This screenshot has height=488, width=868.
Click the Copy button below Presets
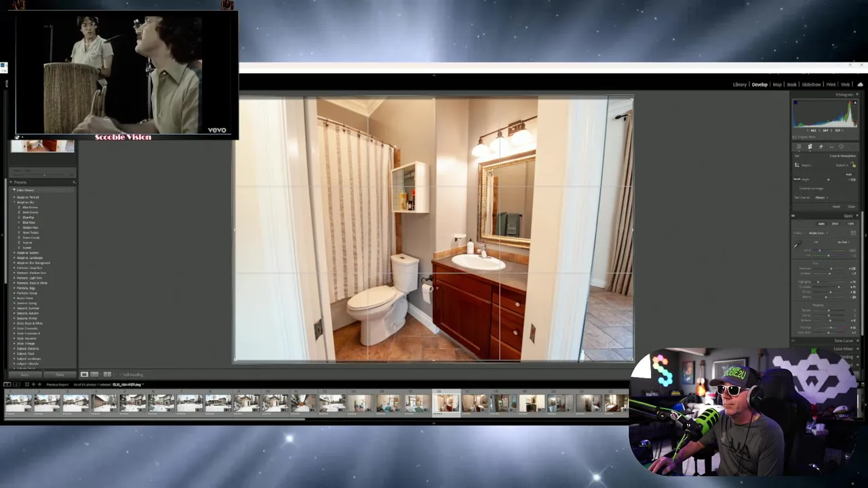(x=25, y=374)
